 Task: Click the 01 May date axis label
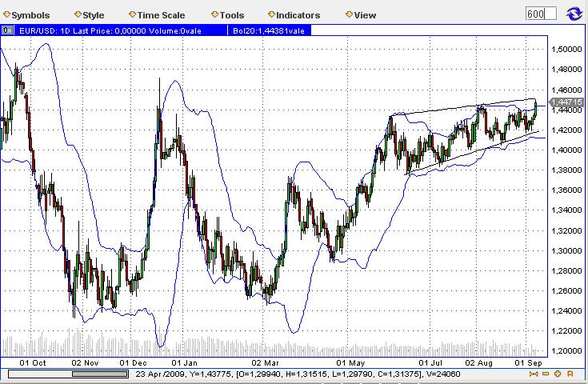[350, 363]
